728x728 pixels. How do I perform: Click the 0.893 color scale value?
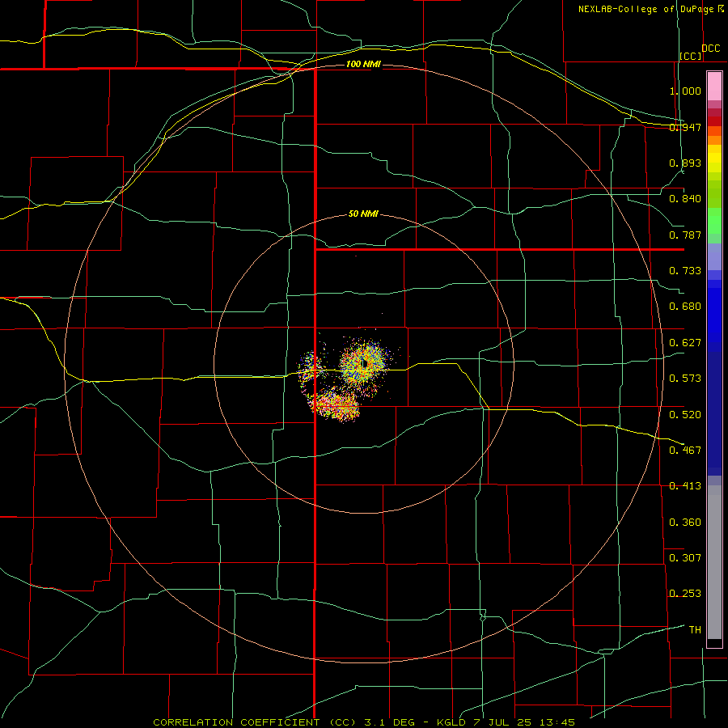coord(685,163)
